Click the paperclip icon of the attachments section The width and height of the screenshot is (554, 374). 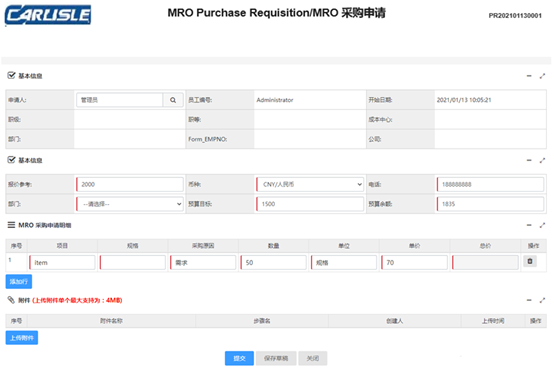(11, 300)
